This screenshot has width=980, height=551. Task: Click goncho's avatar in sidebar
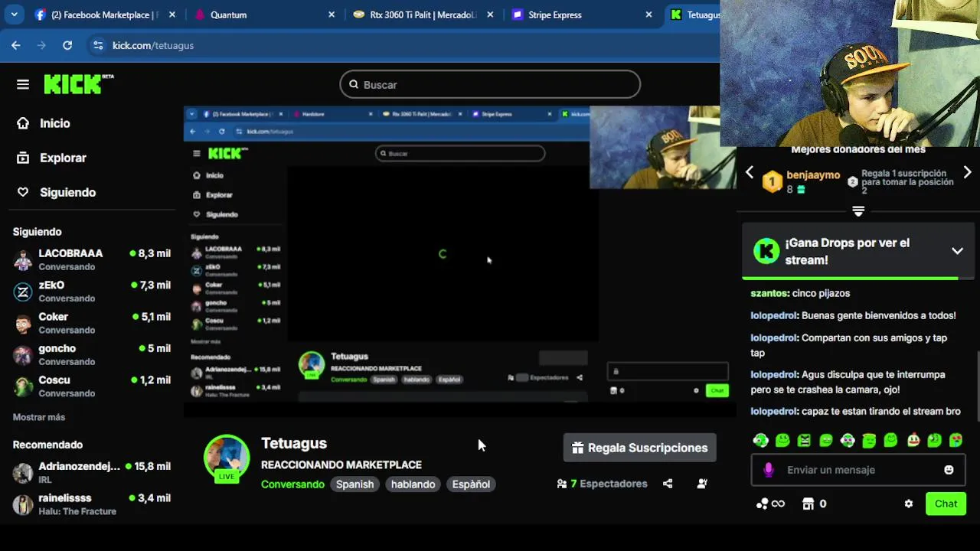[x=24, y=355]
